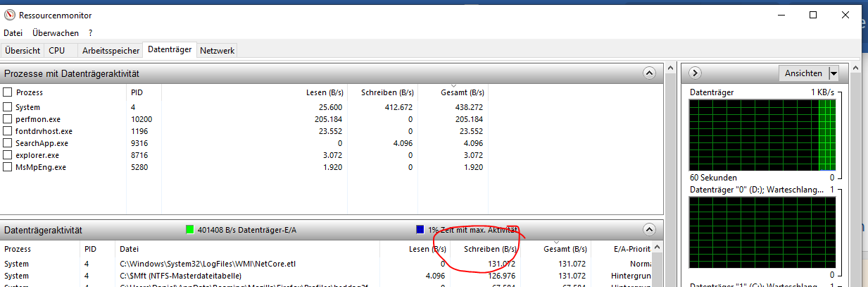Screen dimensions: 868x287
Task: Switch to the Arbeitsspeicher tab
Action: coord(109,51)
